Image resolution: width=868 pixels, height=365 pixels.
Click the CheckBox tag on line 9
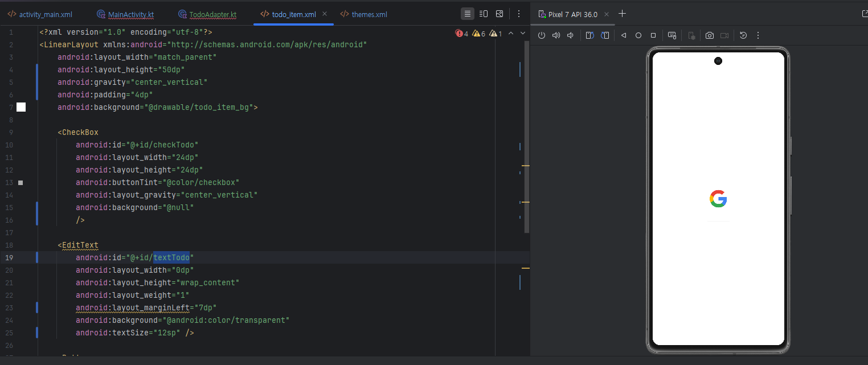click(80, 132)
